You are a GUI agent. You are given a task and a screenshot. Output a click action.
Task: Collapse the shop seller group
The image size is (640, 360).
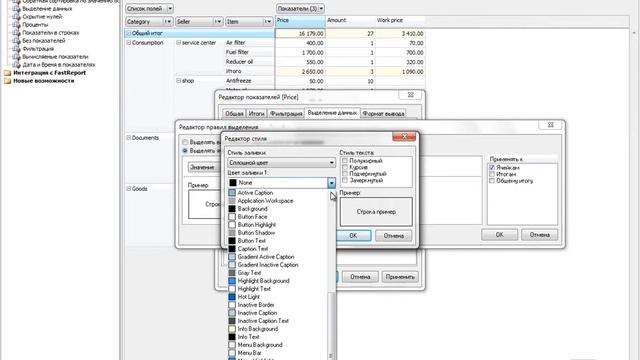tap(178, 81)
